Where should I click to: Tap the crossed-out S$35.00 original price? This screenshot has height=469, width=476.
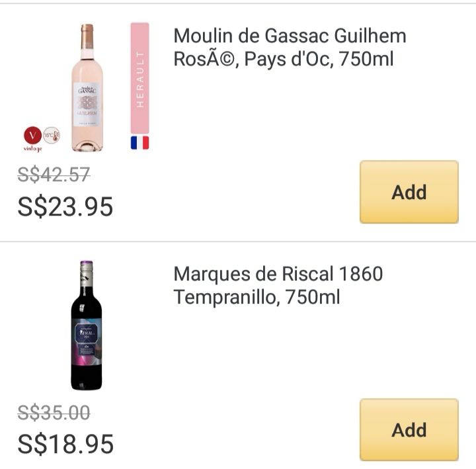coord(54,413)
